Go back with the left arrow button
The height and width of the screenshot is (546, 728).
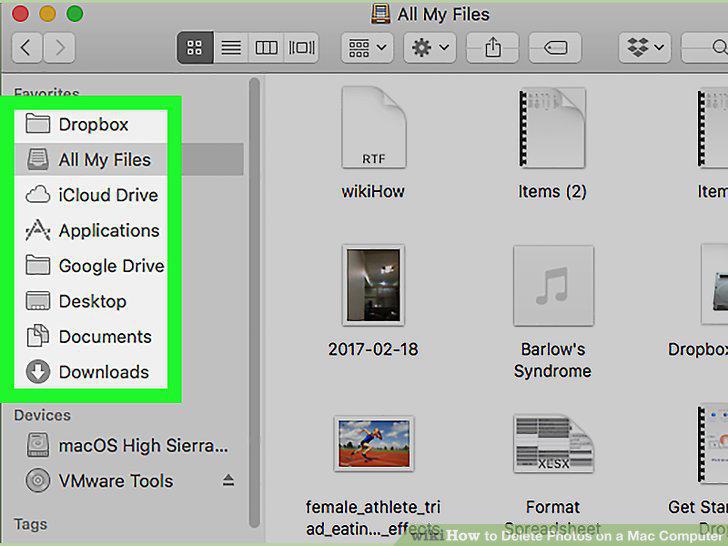pyautogui.click(x=26, y=47)
